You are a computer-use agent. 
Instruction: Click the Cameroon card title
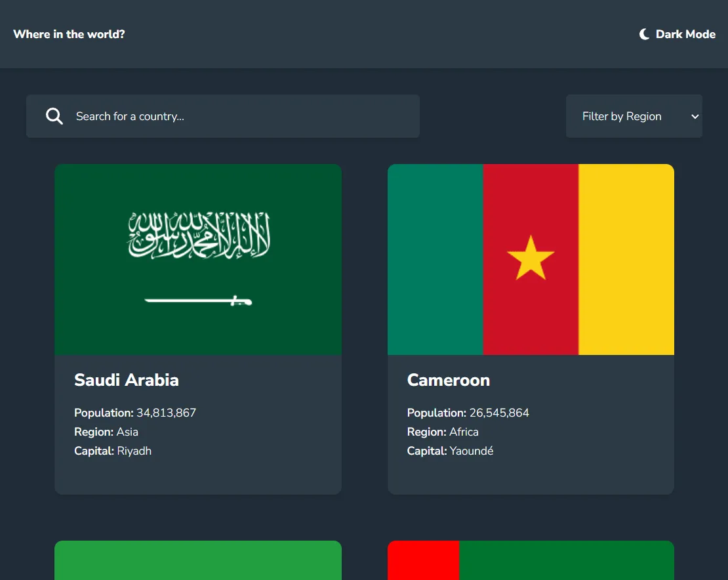(x=449, y=380)
